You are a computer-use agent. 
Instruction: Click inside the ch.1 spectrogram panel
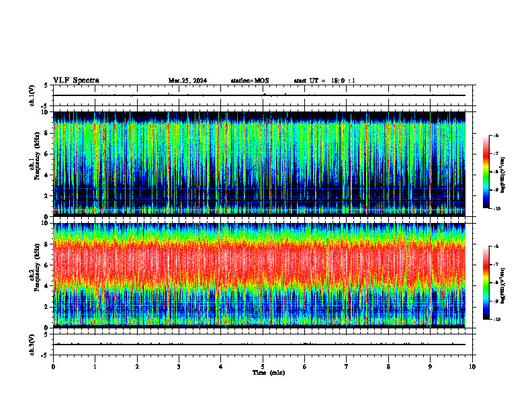[x=259, y=164]
